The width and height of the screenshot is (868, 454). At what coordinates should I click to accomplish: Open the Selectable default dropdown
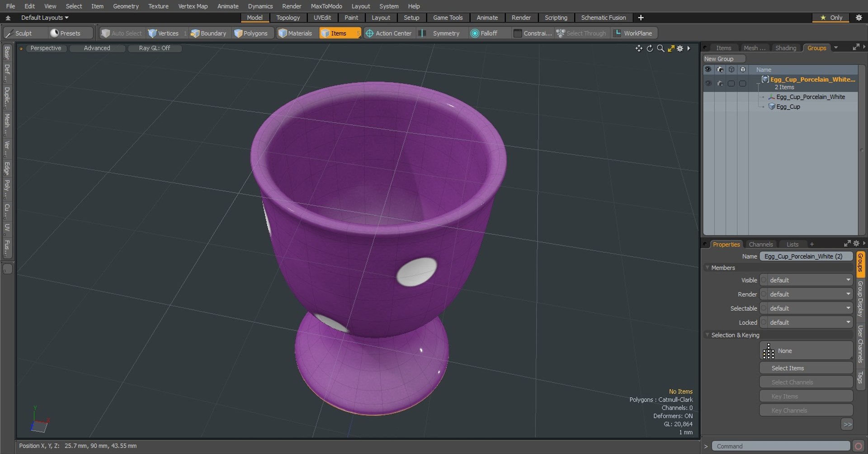click(x=806, y=308)
